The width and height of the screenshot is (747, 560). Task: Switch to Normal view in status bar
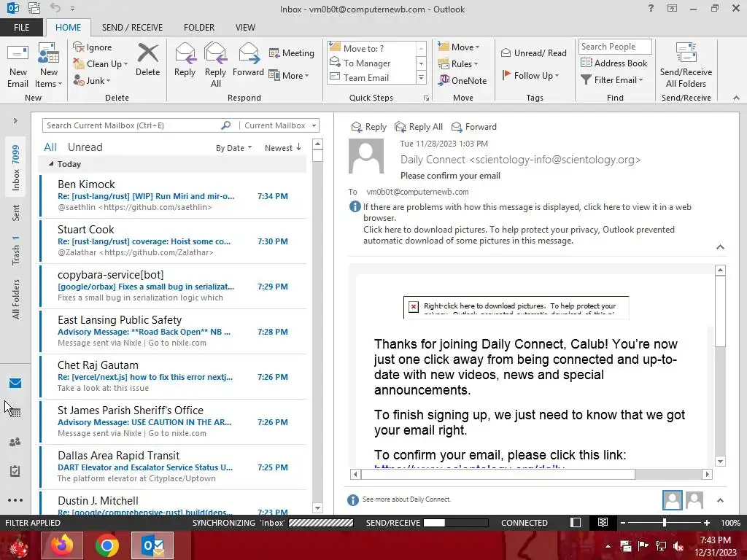tap(576, 522)
